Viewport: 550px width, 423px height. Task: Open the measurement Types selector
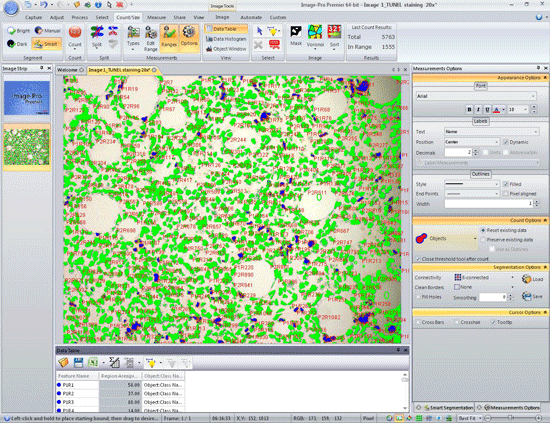tap(133, 39)
